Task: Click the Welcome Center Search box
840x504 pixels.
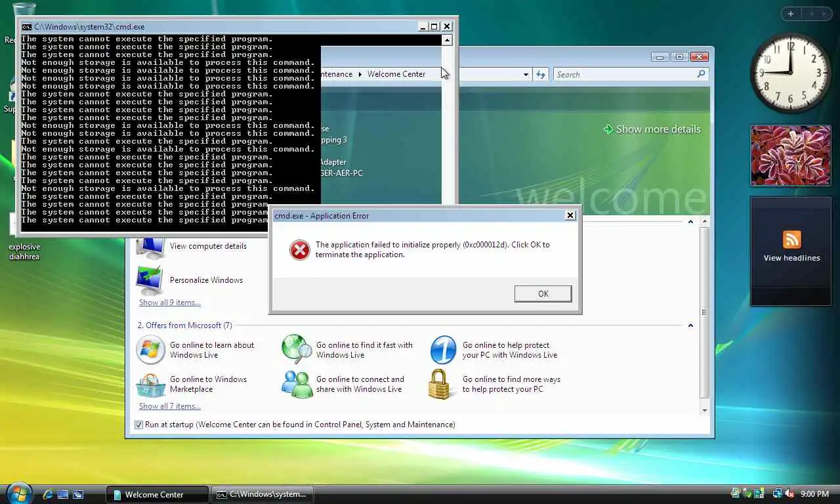Action: 623,74
